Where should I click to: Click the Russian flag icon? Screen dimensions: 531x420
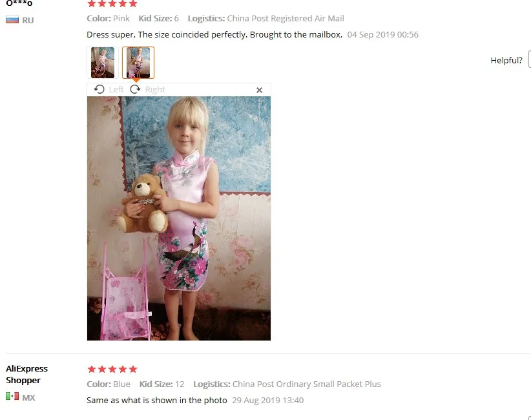(x=12, y=20)
